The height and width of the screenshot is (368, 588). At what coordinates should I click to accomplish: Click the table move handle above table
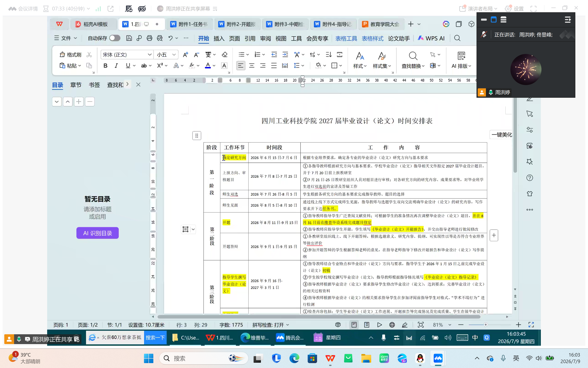pyautogui.click(x=197, y=136)
